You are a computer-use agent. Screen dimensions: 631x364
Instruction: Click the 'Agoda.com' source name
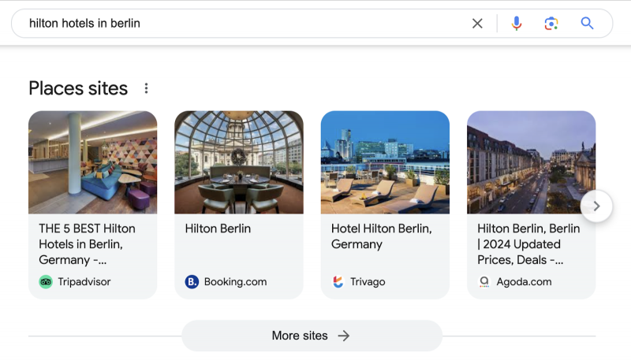[x=524, y=282]
